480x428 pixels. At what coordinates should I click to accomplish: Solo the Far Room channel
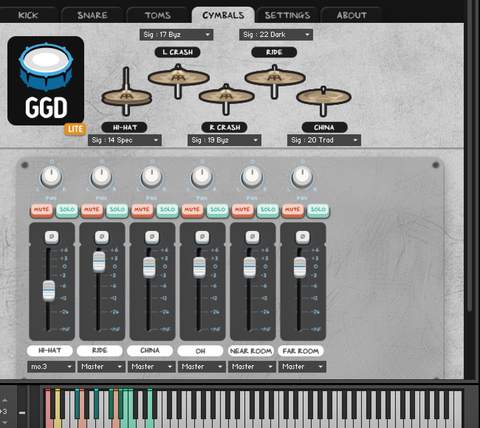click(318, 210)
